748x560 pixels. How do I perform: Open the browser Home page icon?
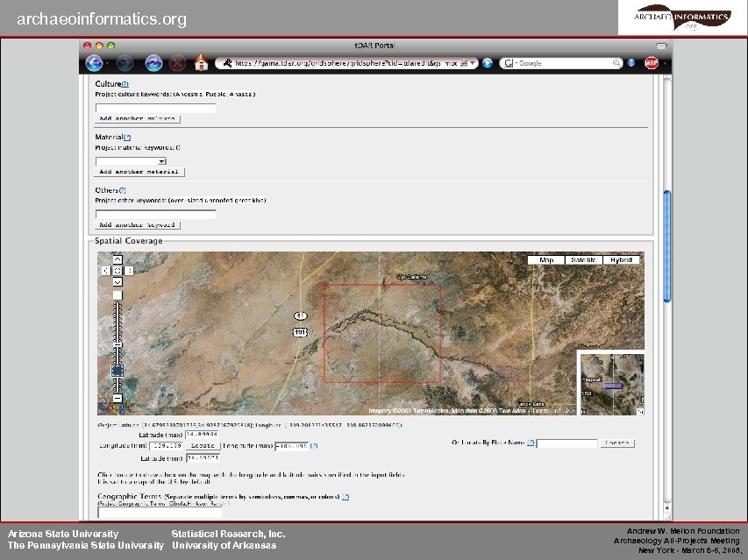point(202,62)
